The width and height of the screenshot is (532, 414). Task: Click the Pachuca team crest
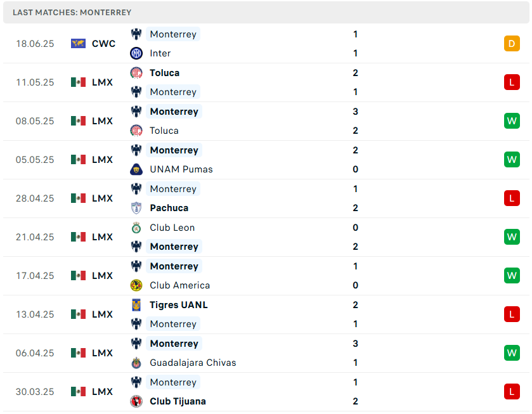136,208
